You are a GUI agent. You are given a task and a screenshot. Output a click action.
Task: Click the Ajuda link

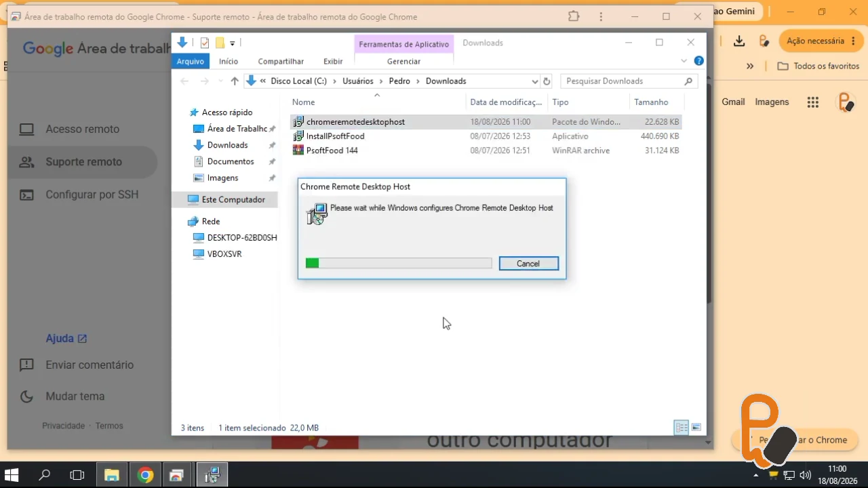(66, 338)
